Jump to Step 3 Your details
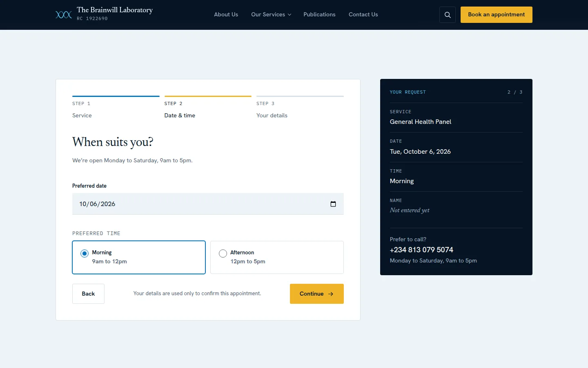Screen dimensions: 588x368 click(300, 108)
